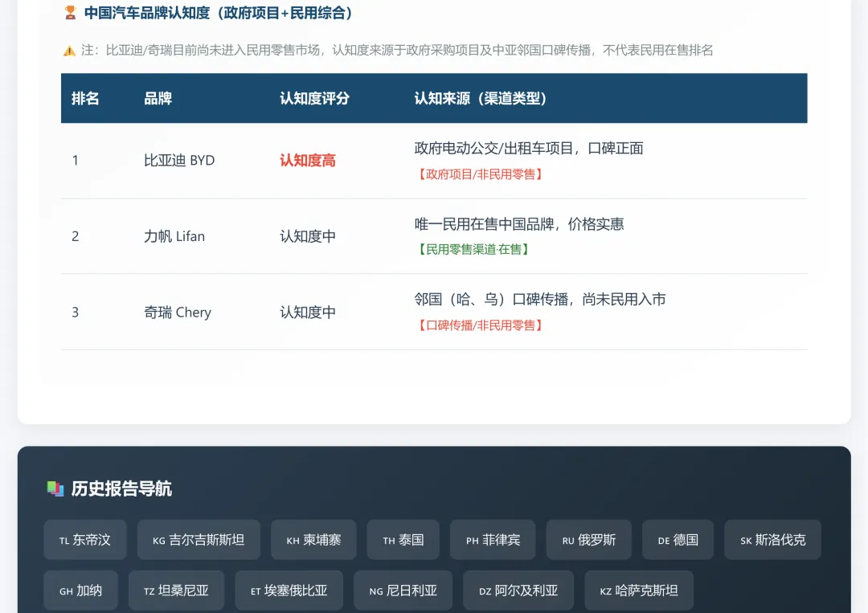
Task: Open the RU 俄罗斯 report
Action: pos(588,539)
